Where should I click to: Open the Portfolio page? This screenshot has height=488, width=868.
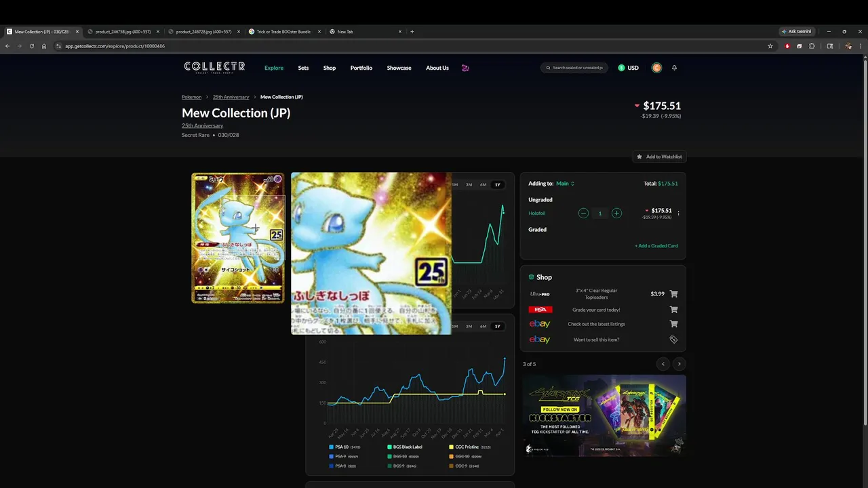point(361,68)
